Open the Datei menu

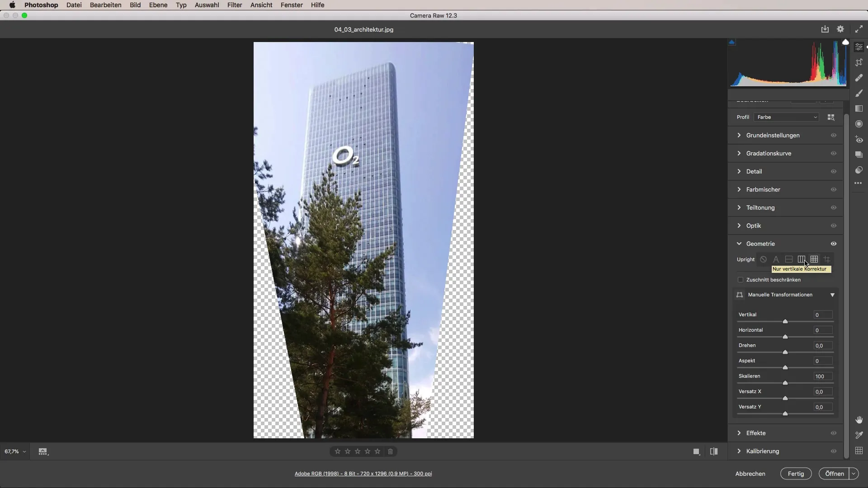point(74,5)
